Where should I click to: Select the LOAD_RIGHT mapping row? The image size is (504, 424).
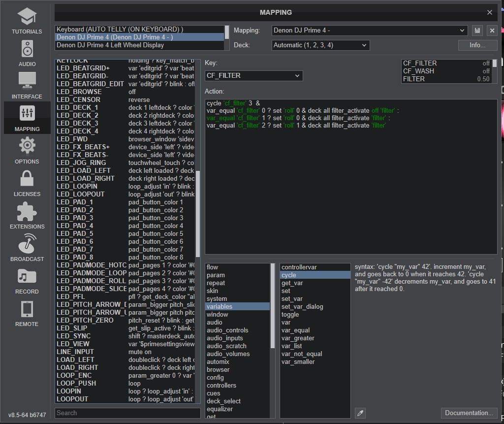click(125, 368)
